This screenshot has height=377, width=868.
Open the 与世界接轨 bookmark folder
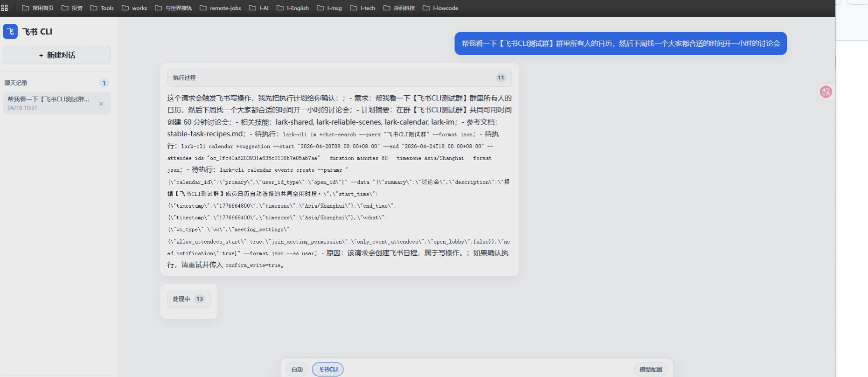[173, 8]
